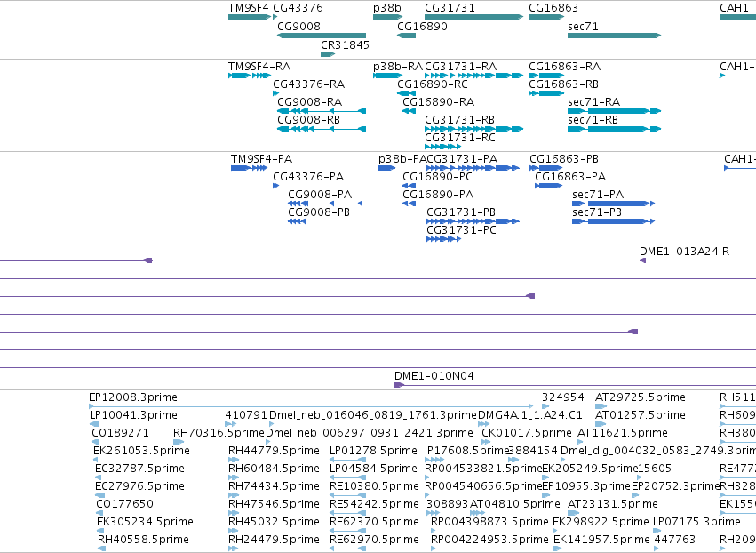
Task: Click coding sequence CG16890-PC
Action: click(x=409, y=186)
